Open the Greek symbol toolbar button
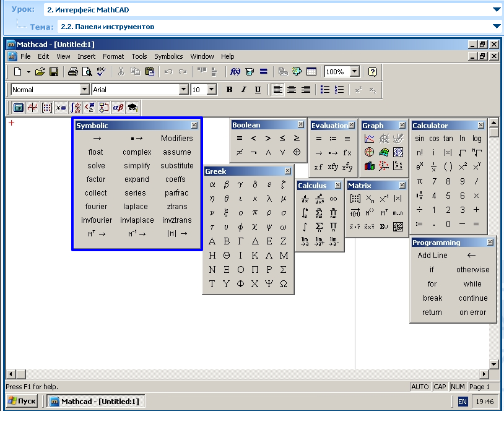 118,108
